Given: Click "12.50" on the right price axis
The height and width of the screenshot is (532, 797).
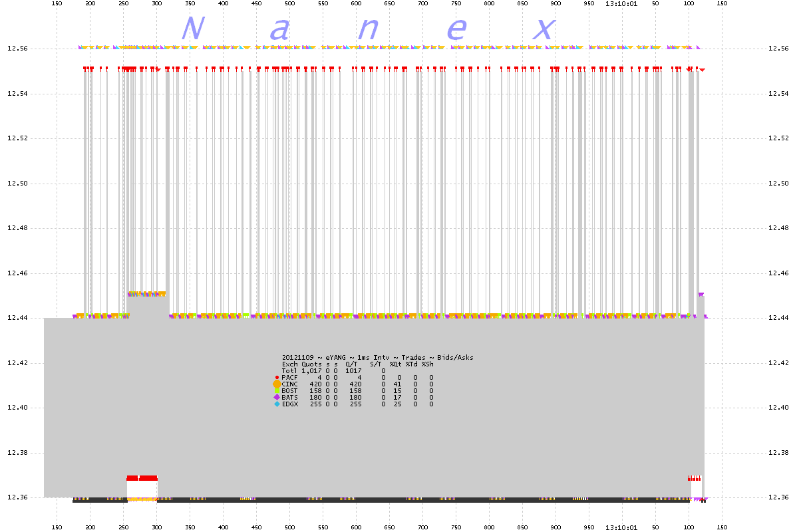Looking at the screenshot, I should (778, 184).
